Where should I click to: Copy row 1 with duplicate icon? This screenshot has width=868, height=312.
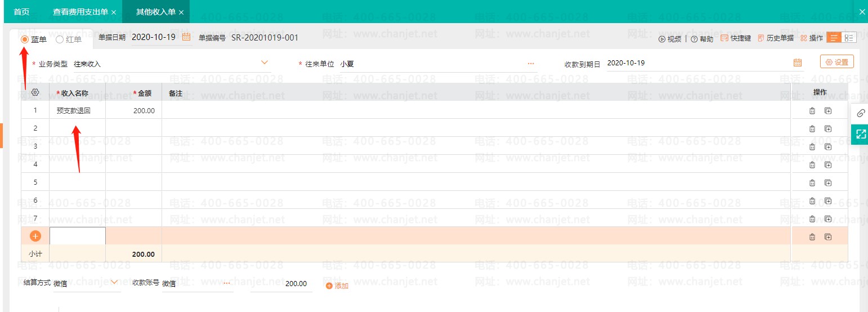coord(828,111)
